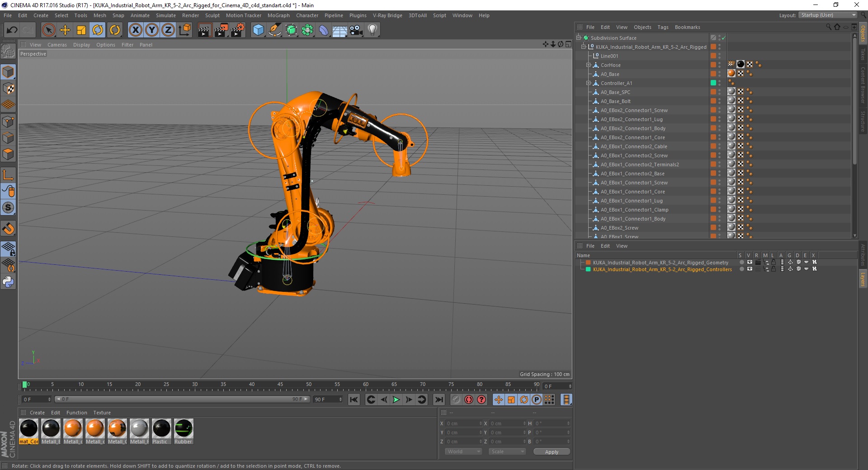Add a light object
Viewport: 868px width, 470px height.
(373, 30)
